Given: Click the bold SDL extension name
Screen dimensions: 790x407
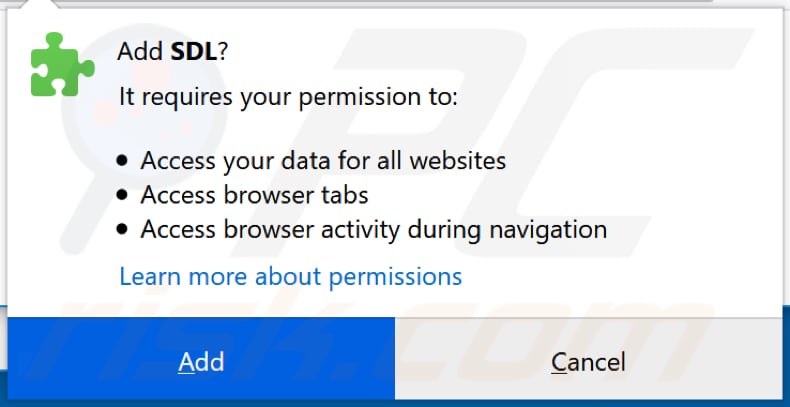Looking at the screenshot, I should pos(194,51).
